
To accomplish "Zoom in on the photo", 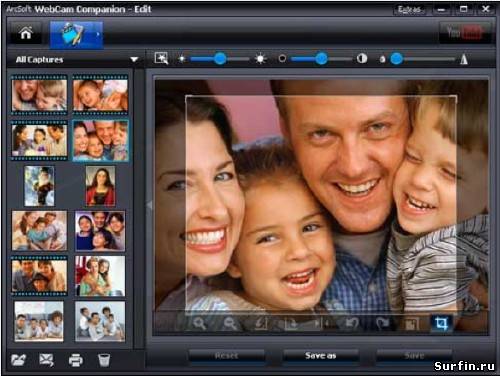I will click(x=199, y=323).
